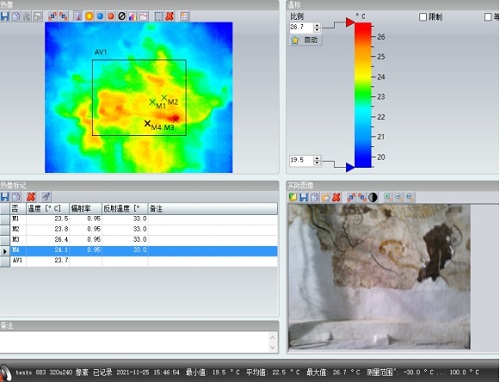Click the M2 reflected temperature cell 33.0
Image resolution: width=500 pixels, height=382 pixels.
coord(125,229)
